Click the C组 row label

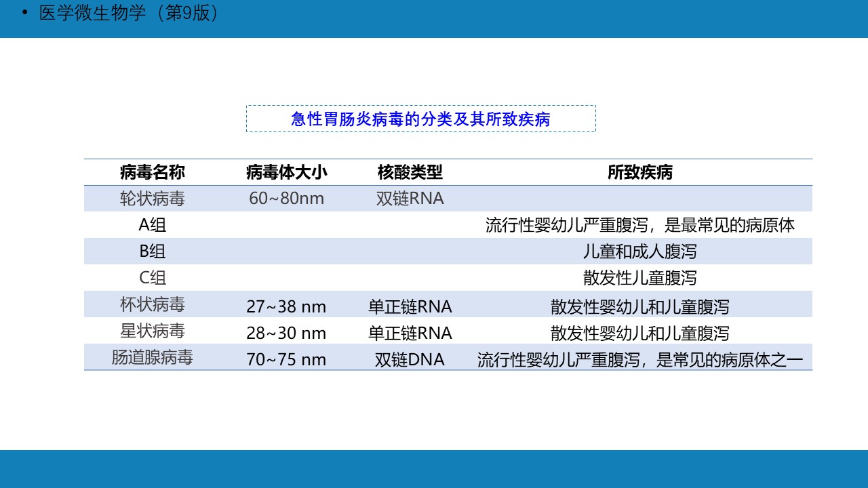tap(153, 278)
